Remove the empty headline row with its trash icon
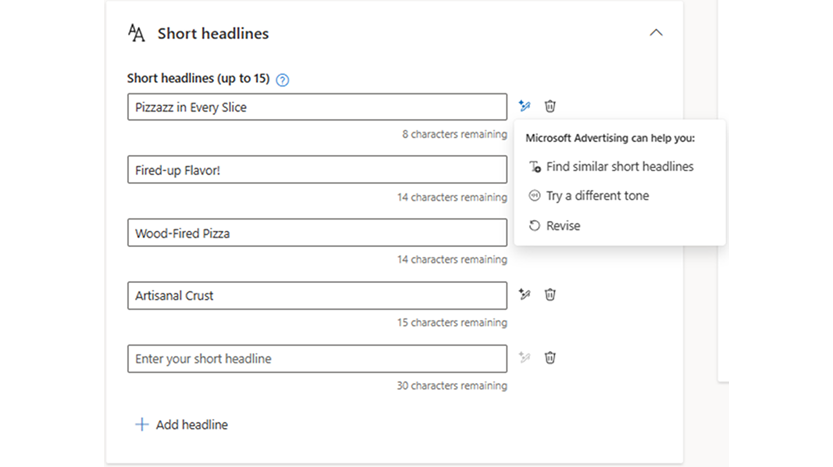The width and height of the screenshot is (833, 467). 550,357
